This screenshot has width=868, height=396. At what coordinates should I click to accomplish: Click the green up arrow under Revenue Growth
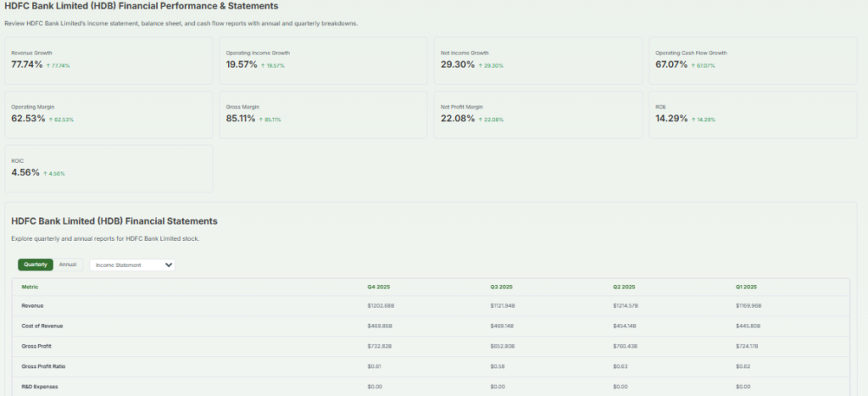(x=47, y=65)
